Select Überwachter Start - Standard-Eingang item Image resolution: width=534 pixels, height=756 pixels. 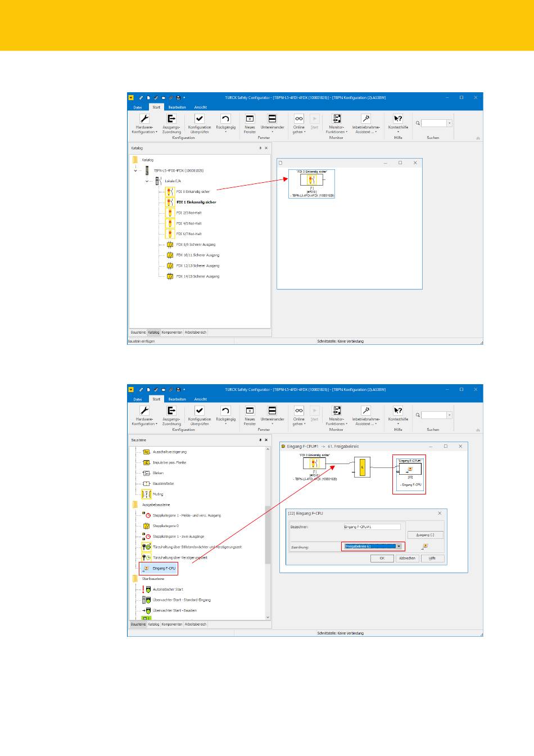(x=182, y=600)
